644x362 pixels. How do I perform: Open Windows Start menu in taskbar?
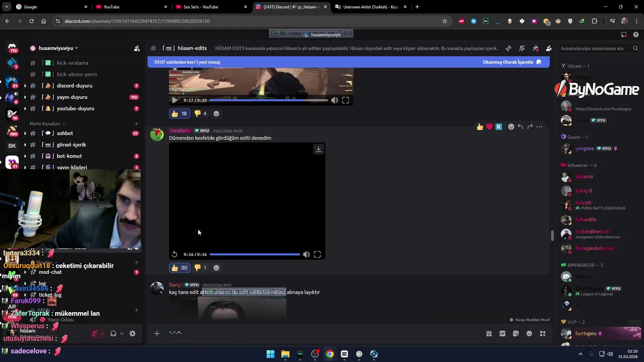pos(270,354)
